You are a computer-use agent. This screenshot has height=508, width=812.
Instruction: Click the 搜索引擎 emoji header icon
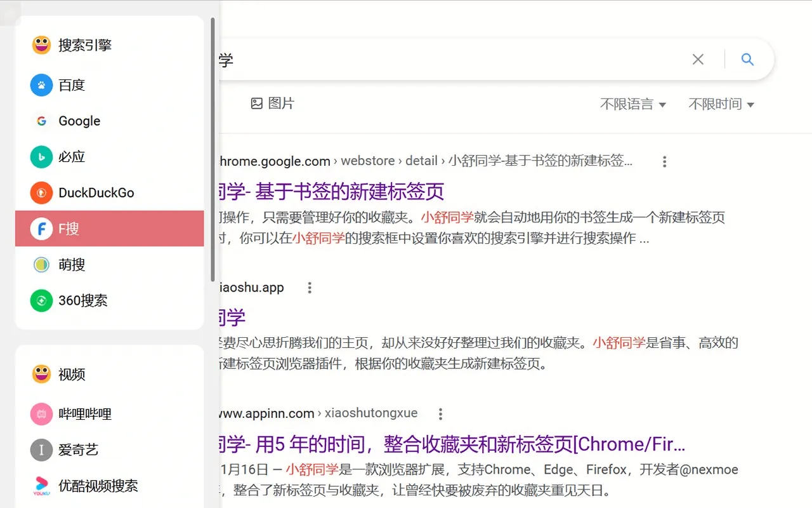(41, 44)
